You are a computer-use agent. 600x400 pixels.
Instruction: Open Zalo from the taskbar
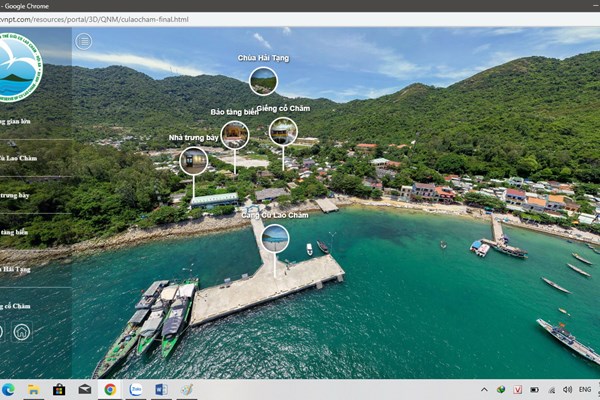point(135,390)
